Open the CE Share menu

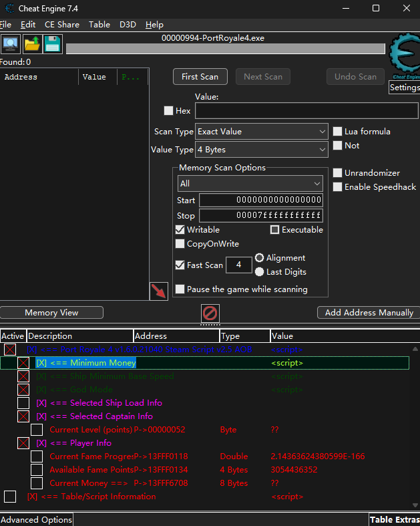62,25
